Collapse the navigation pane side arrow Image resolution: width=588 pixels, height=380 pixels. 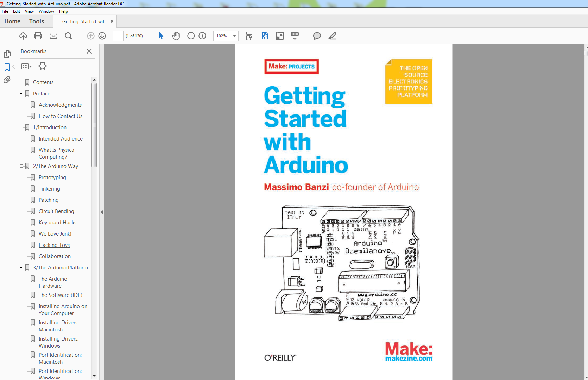(102, 212)
